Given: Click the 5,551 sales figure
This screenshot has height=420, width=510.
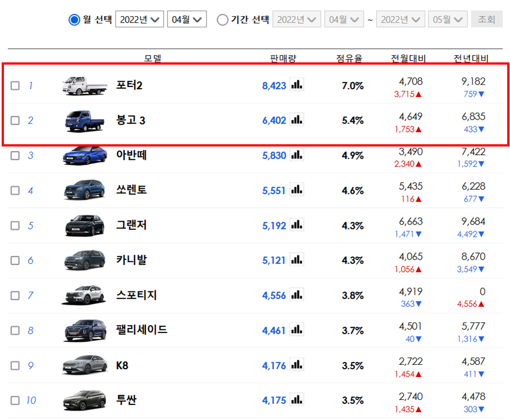Looking at the screenshot, I should 274,191.
